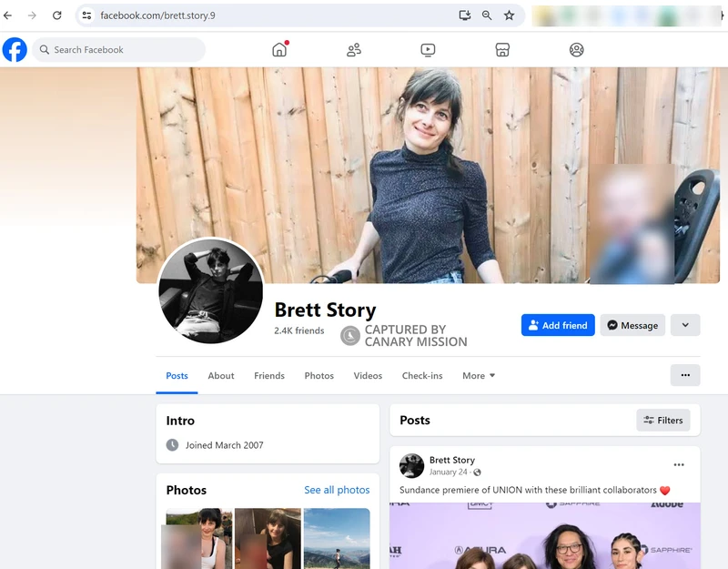728x569 pixels.
Task: Click the 2.4K friends count
Action: point(299,330)
